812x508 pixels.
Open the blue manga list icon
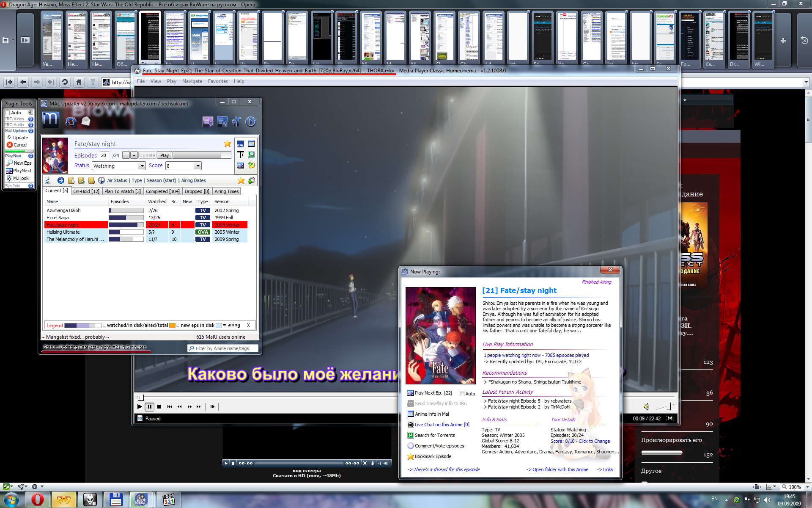(x=222, y=122)
